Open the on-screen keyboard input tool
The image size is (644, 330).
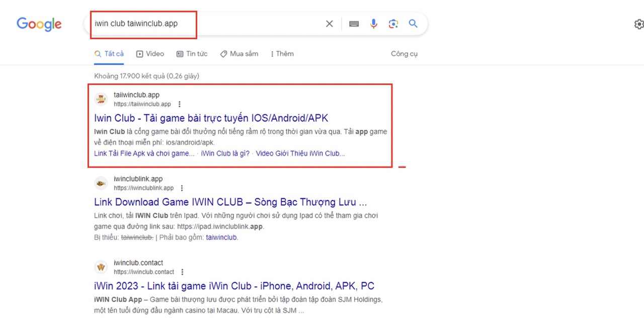[354, 24]
